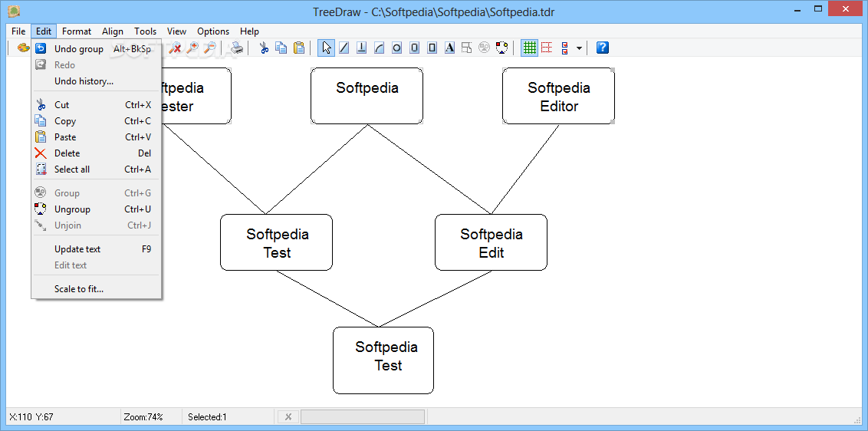Open the Align menu
The height and width of the screenshot is (431, 868).
pos(113,31)
